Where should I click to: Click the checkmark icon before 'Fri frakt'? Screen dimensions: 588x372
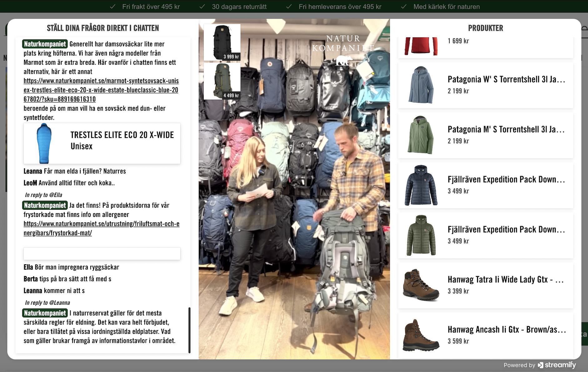click(113, 7)
